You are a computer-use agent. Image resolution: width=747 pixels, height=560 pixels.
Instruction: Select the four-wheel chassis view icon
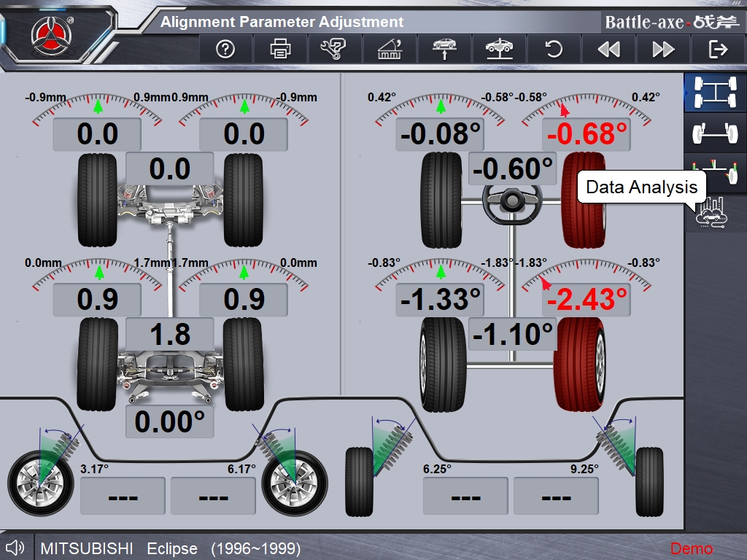(716, 92)
